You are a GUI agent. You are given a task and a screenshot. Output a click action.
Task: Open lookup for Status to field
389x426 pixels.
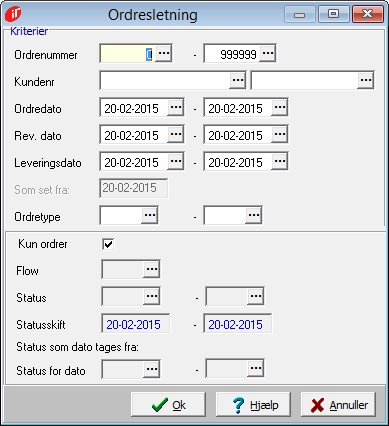tap(256, 296)
